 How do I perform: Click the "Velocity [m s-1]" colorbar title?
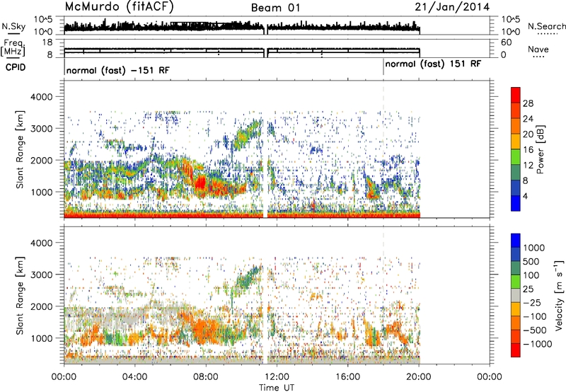(x=559, y=295)
